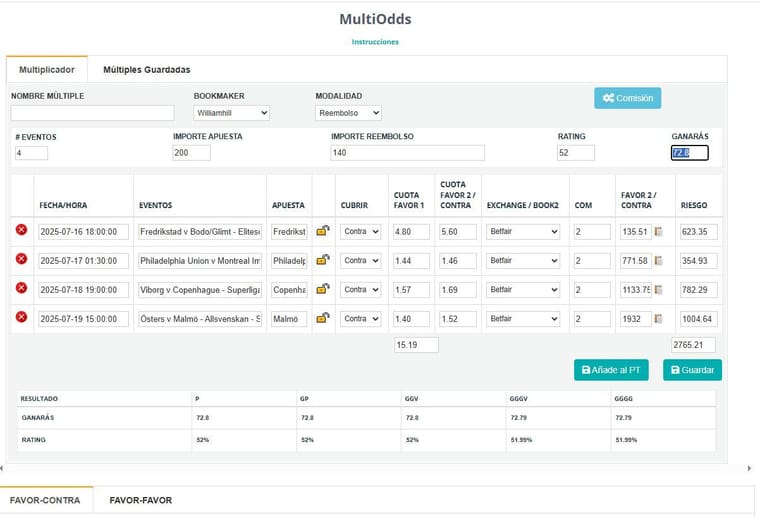Copy the 1932 contra amount icon

[x=659, y=319]
